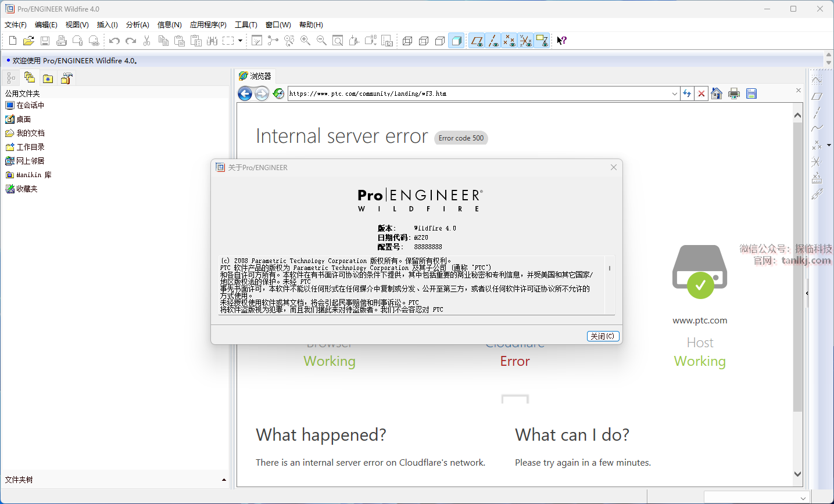
Task: Select the Zoom In magnifier tool
Action: tap(305, 41)
